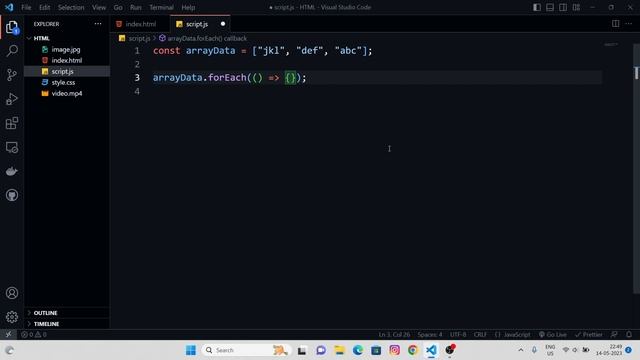This screenshot has width=640, height=360.
Task: Click the feedback icon in status bar
Action: [x=614, y=334]
